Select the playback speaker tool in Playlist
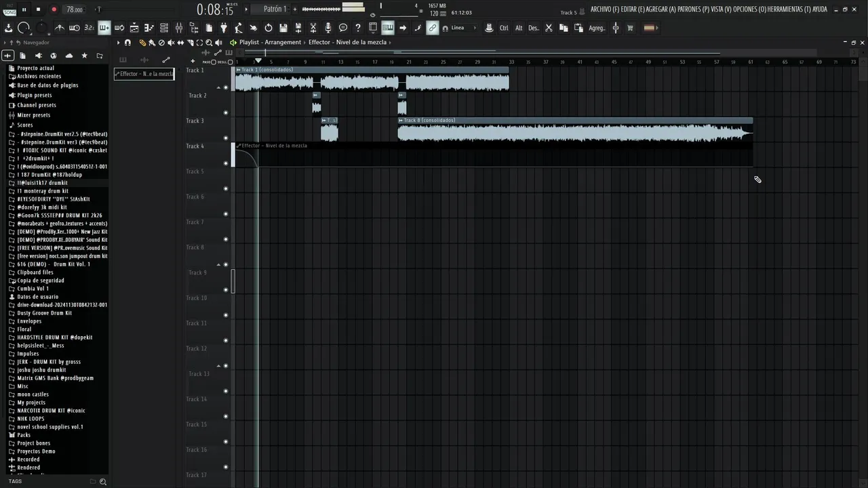 click(218, 43)
